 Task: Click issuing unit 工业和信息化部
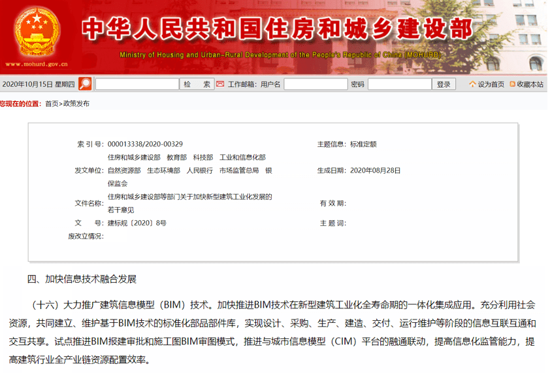242,157
